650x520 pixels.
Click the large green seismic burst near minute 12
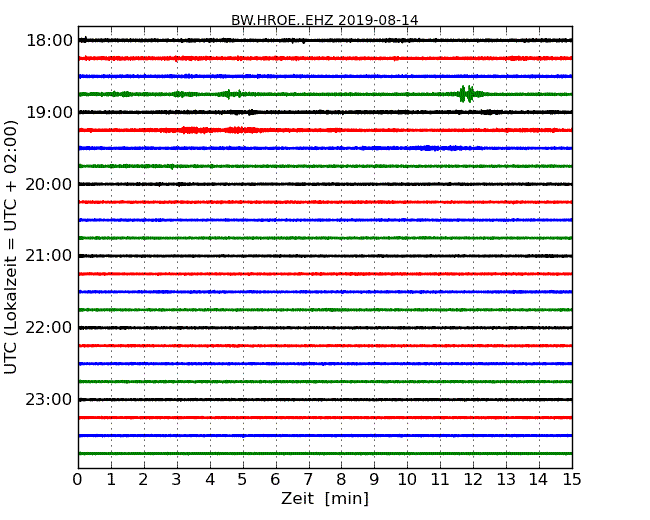[469, 94]
